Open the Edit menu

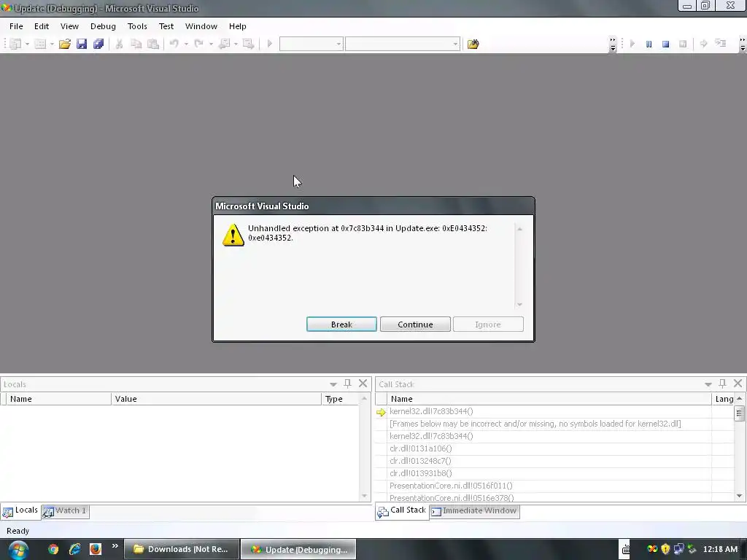(x=42, y=26)
